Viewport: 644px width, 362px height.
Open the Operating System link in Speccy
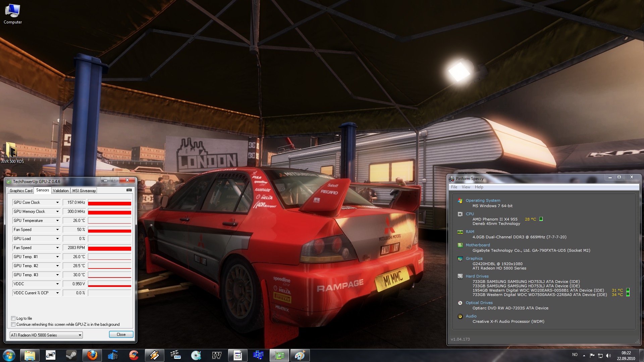[483, 200]
